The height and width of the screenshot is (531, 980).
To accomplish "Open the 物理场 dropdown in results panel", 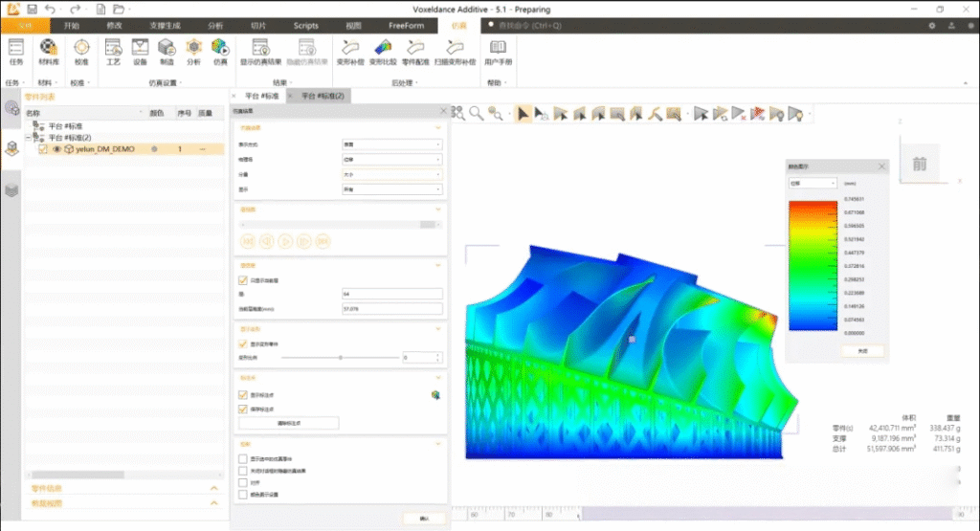I will pyautogui.click(x=392, y=159).
